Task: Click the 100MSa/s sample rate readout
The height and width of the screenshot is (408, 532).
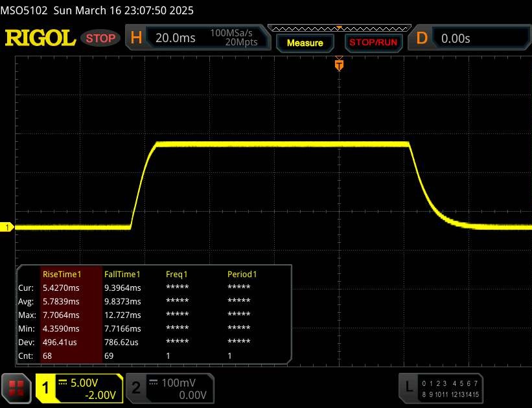Action: pyautogui.click(x=233, y=33)
